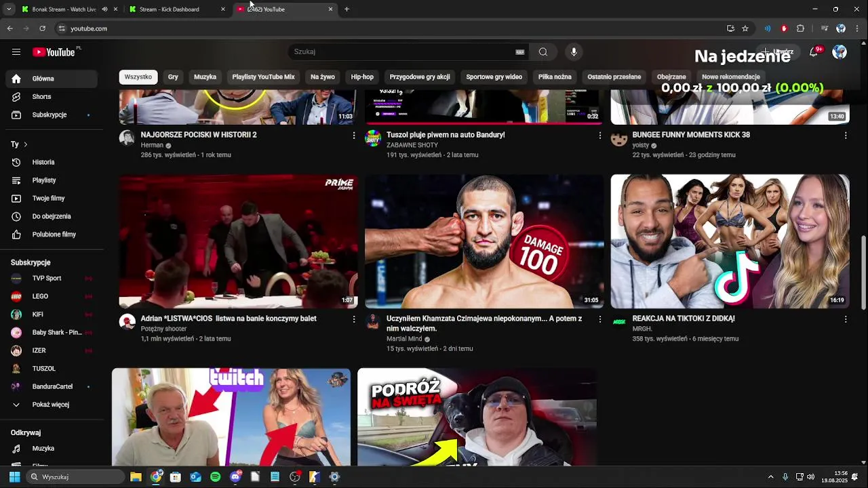The image size is (868, 488).
Task: Open the YouTube hamburger guide menu
Action: (16, 52)
